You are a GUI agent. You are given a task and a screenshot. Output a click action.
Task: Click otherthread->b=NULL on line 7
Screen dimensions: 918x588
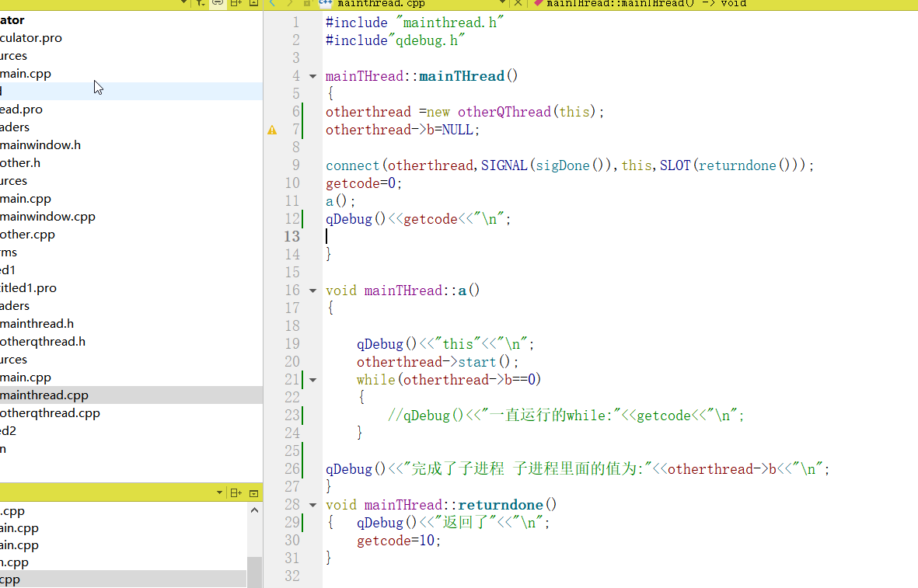pyautogui.click(x=400, y=130)
